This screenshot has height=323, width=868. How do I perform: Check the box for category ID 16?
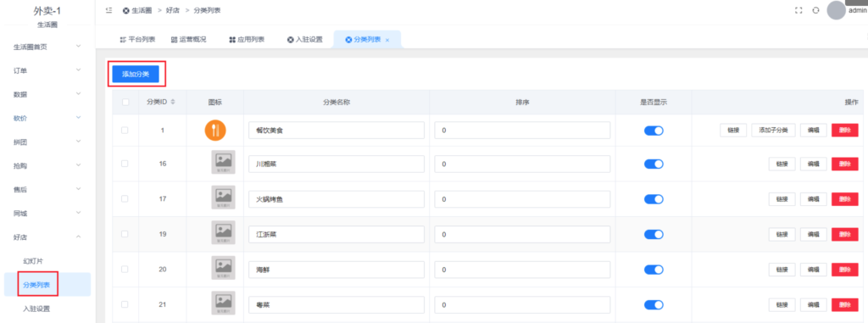(x=125, y=164)
